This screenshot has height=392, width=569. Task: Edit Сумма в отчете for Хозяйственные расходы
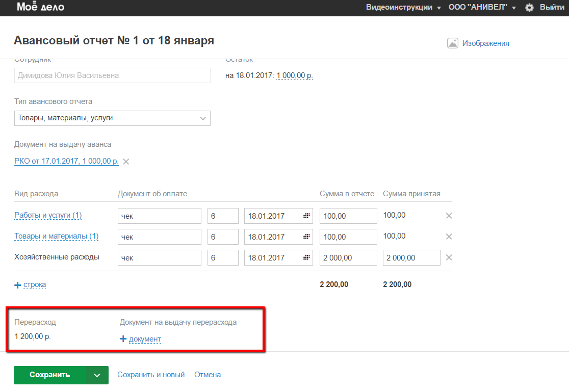348,258
